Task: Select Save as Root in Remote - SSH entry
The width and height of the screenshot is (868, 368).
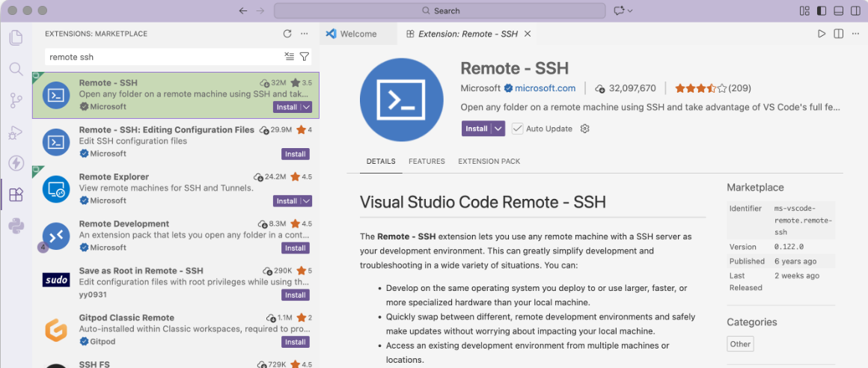Action: pyautogui.click(x=176, y=283)
